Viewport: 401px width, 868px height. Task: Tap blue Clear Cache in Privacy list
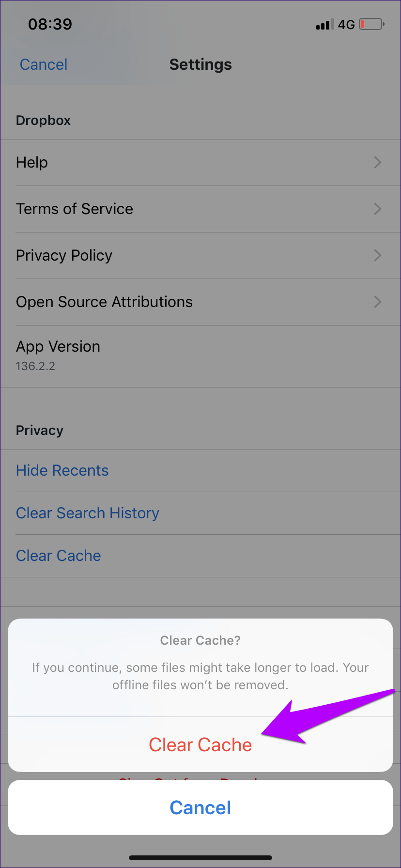pos(58,556)
